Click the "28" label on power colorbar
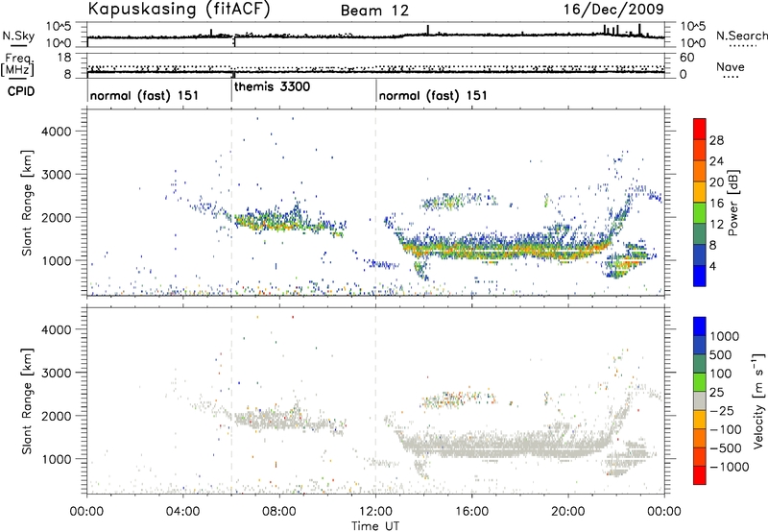The image size is (768, 532). (716, 140)
